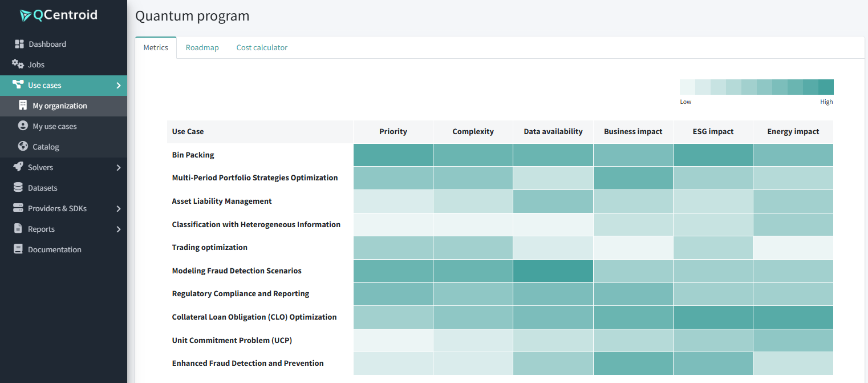Click the Catalog globe icon
868x383 pixels.
(23, 147)
